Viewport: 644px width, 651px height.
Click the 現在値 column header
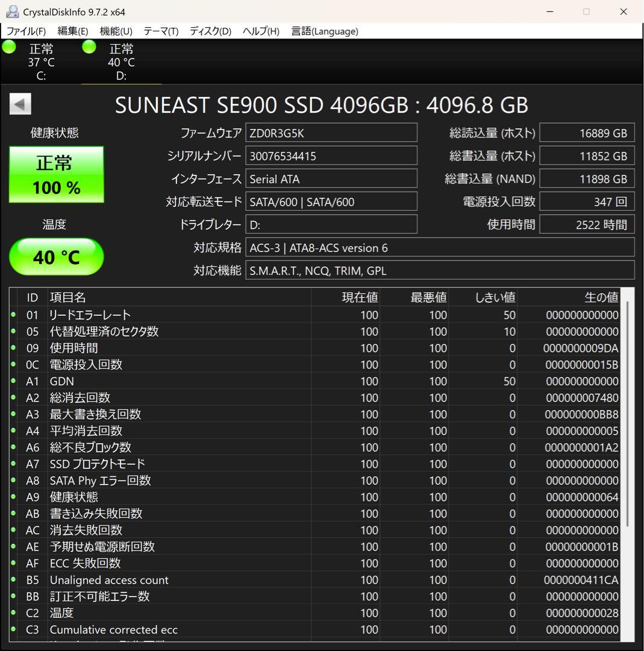(x=345, y=297)
